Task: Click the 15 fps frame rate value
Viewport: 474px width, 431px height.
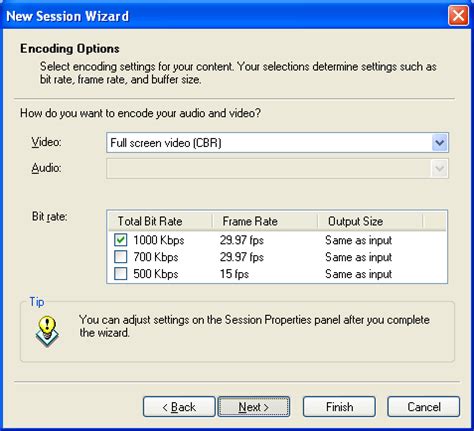Action: [x=234, y=274]
